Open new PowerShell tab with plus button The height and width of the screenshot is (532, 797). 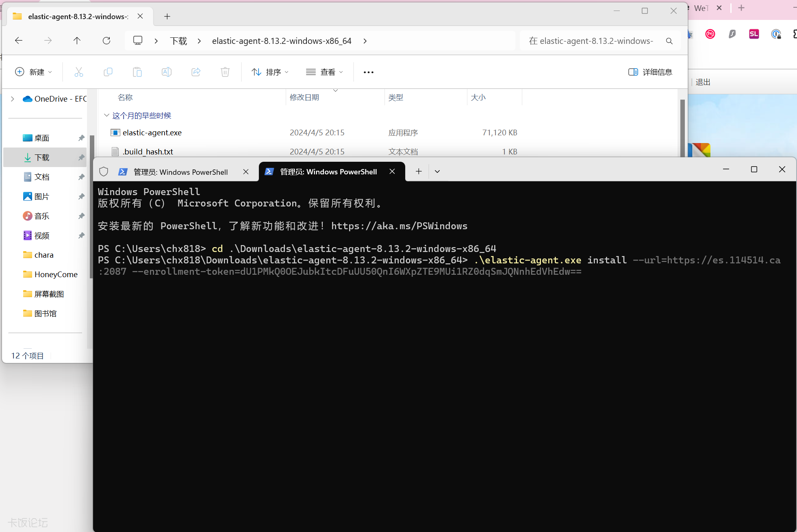(x=419, y=172)
